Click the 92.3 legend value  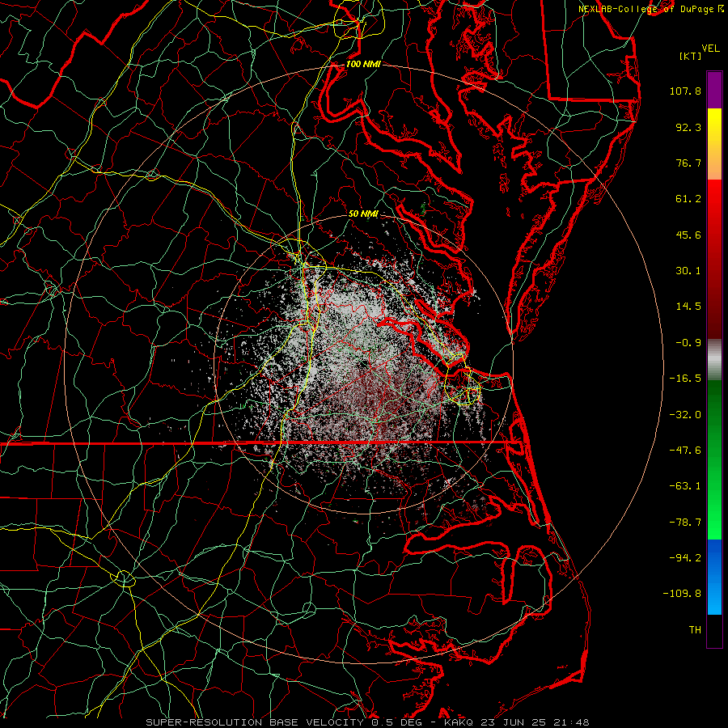pos(688,127)
